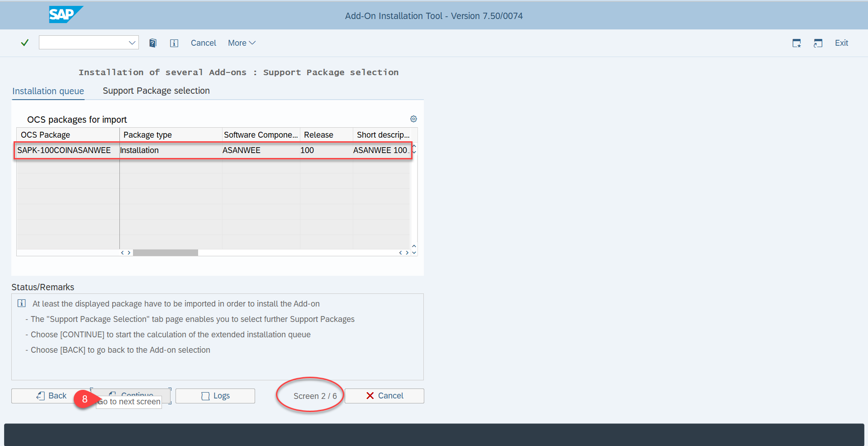
Task: Click the generate shortcut window icon
Action: (x=818, y=43)
